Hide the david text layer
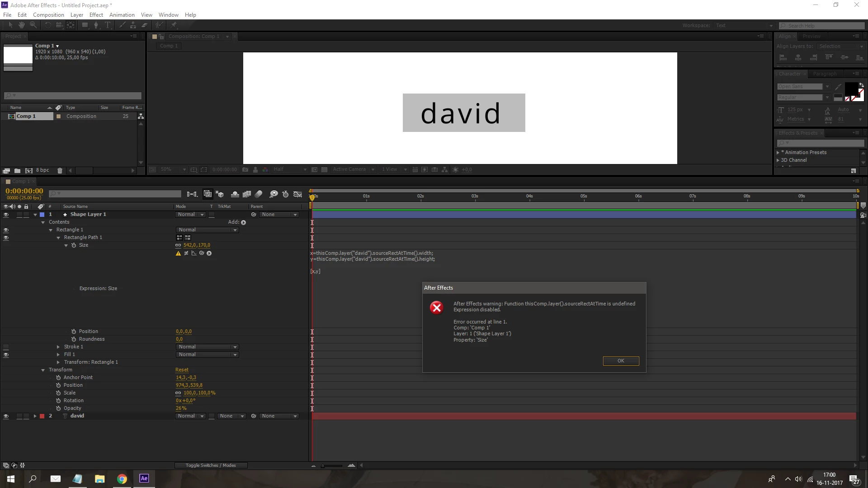Screen dimensions: 868x488 tap(6, 416)
